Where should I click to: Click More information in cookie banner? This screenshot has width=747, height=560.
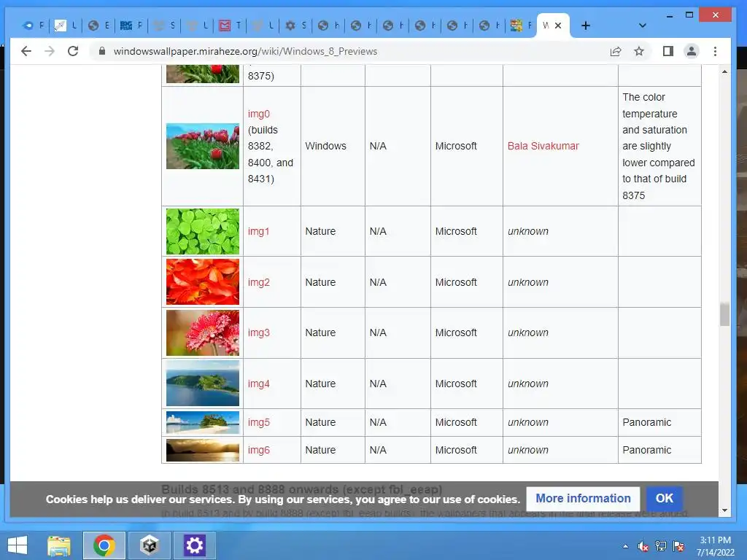583,499
